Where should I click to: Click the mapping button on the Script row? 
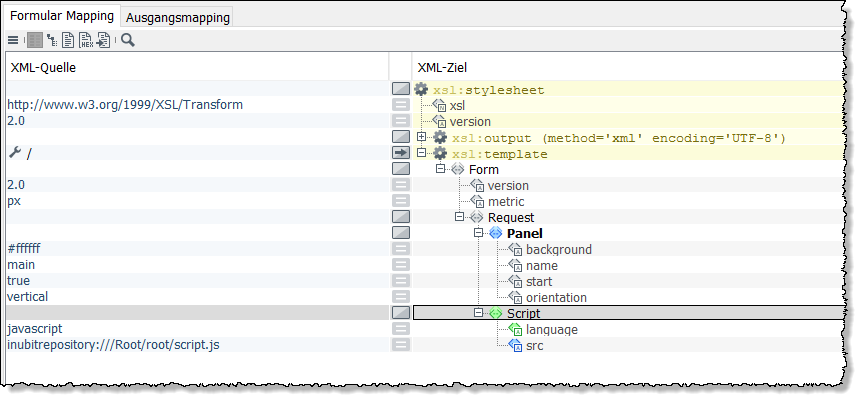pyautogui.click(x=400, y=313)
